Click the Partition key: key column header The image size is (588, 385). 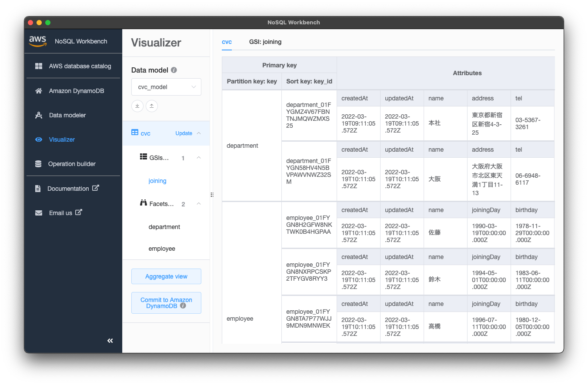252,81
